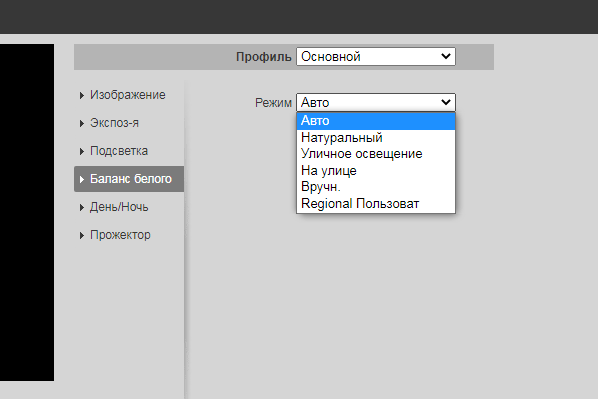Click the triangle icon beside День/Ночь
The width and height of the screenshot is (608, 404).
[x=82, y=207]
